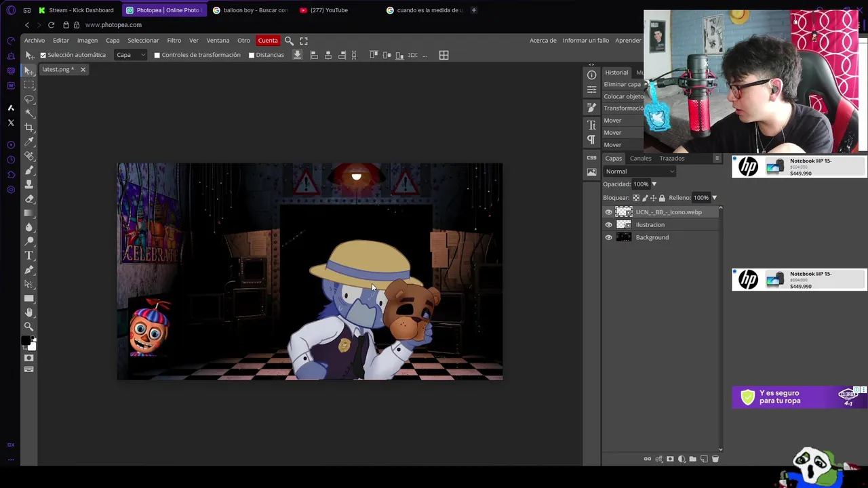Image resolution: width=868 pixels, height=488 pixels.
Task: Select the Eraser tool
Action: tap(29, 199)
